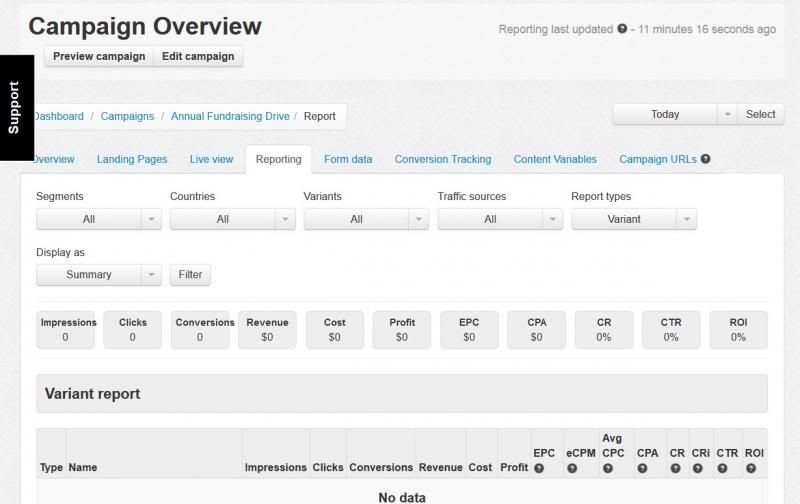Click the Revenue summary tile

pos(267,330)
